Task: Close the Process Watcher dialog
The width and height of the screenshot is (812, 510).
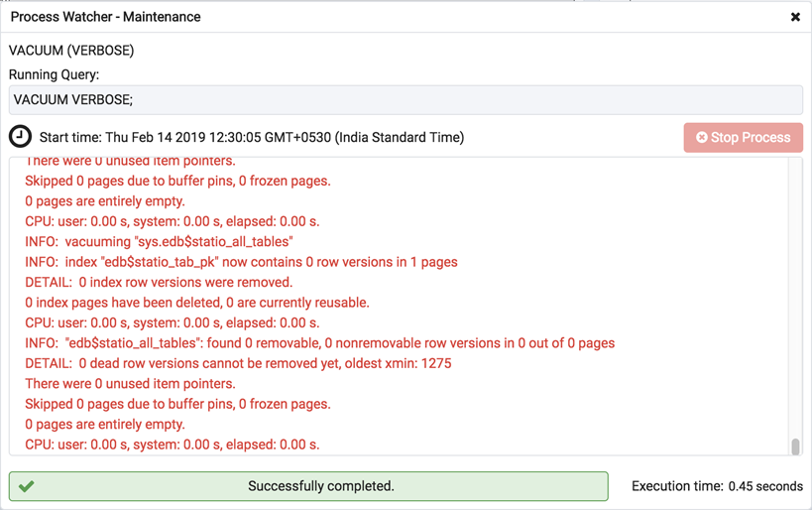Action: click(x=795, y=17)
